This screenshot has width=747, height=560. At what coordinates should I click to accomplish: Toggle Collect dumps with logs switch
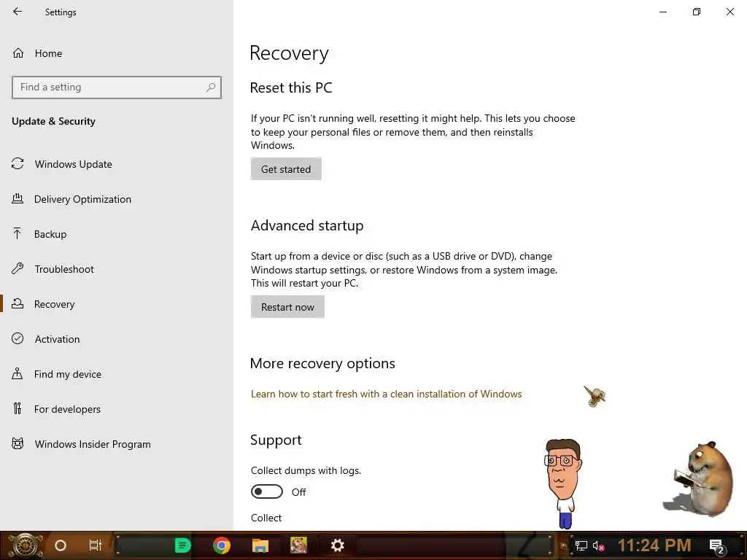click(x=267, y=491)
